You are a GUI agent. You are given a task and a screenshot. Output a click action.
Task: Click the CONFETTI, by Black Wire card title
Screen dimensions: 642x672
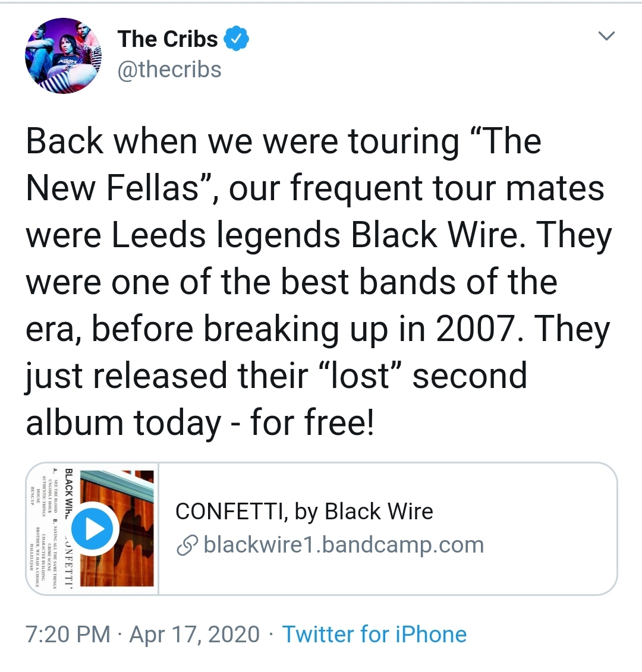click(x=304, y=511)
